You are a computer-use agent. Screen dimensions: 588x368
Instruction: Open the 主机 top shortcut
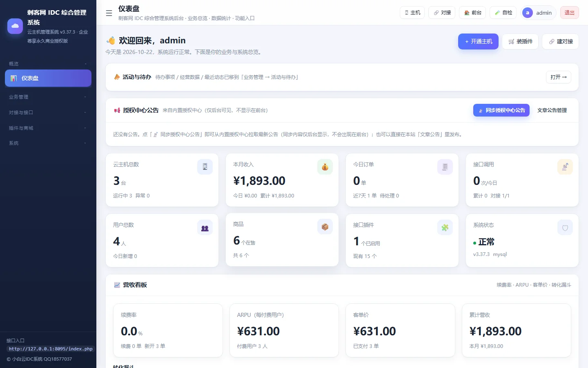[x=412, y=13]
